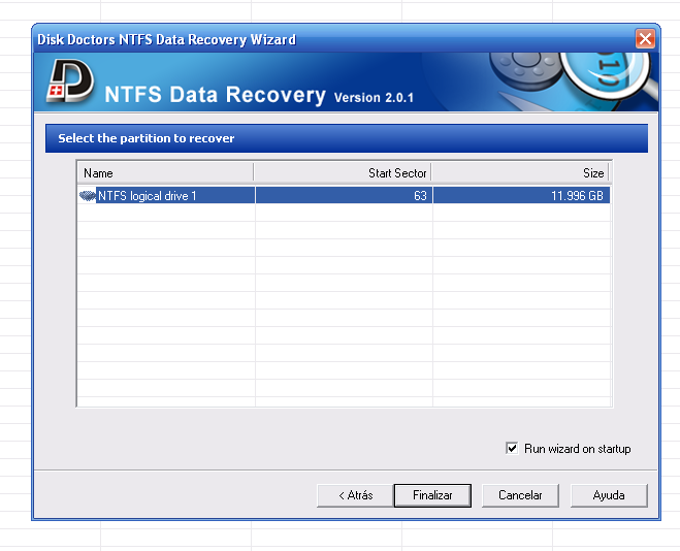Sort list by the Name column header

tap(166, 173)
